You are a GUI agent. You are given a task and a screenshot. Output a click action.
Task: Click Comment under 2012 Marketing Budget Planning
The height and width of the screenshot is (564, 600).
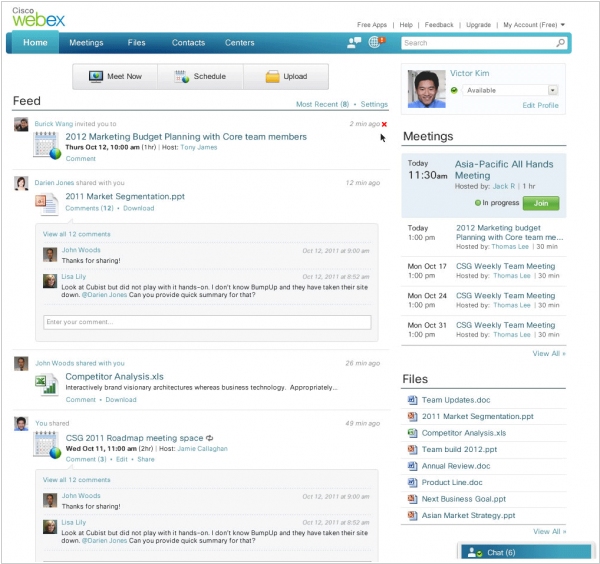(x=80, y=158)
